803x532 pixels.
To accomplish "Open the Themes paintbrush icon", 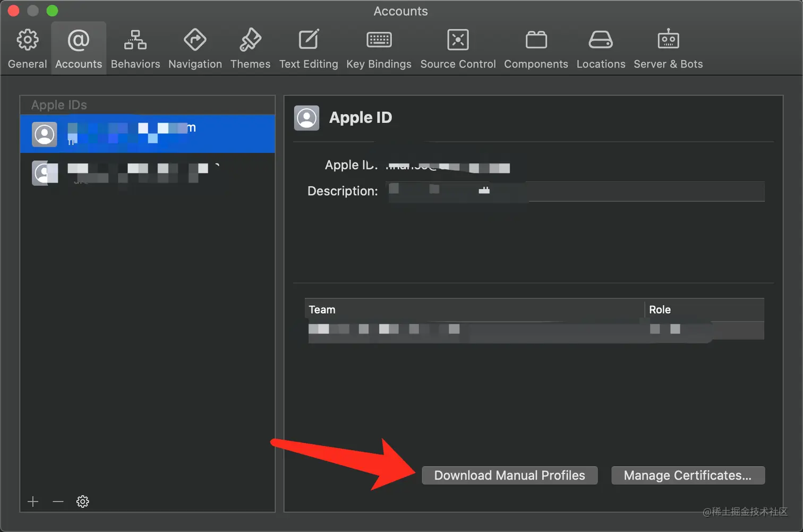I will tap(250, 40).
